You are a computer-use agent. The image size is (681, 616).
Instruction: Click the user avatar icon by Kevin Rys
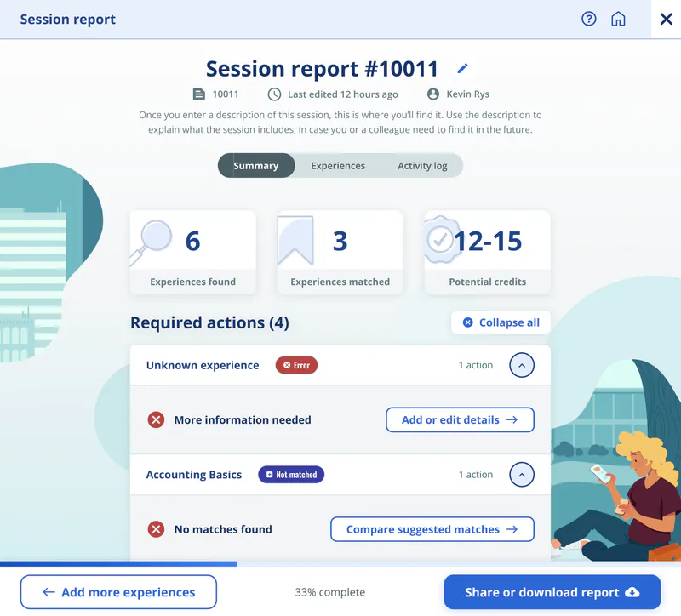coord(433,94)
